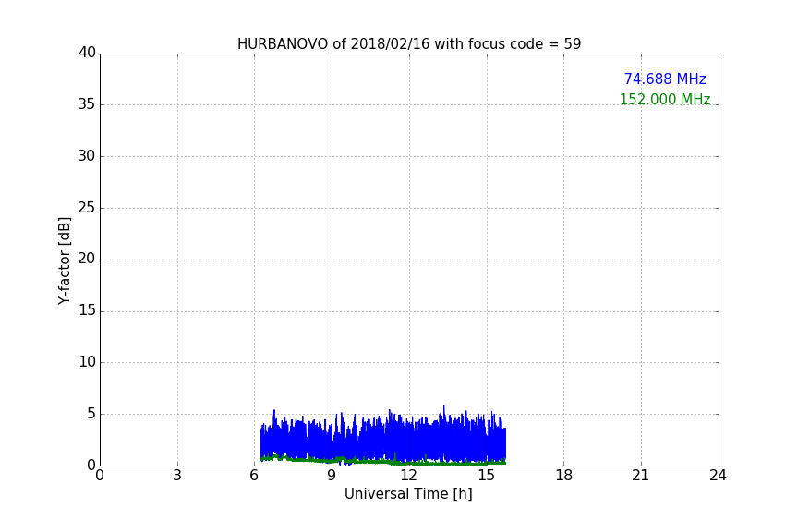This screenshot has height=532, width=798.
Task: Click the x-axis tick label '6'
Action: [x=254, y=476]
